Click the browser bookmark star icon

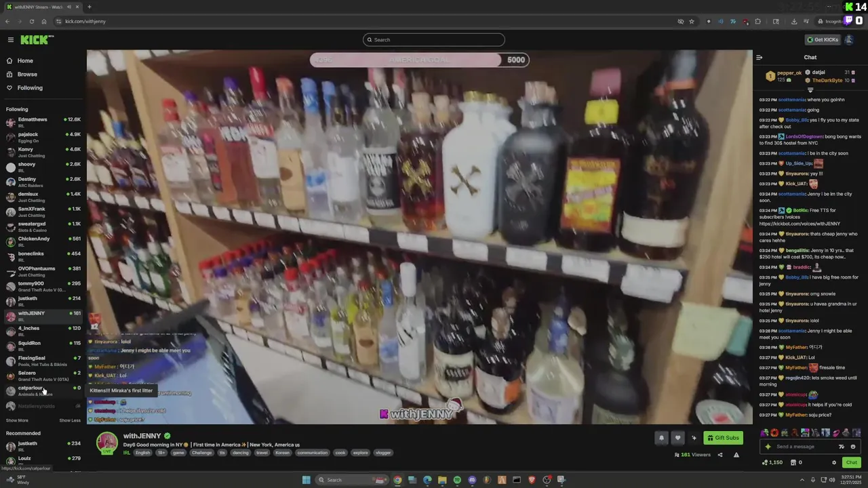(x=692, y=21)
